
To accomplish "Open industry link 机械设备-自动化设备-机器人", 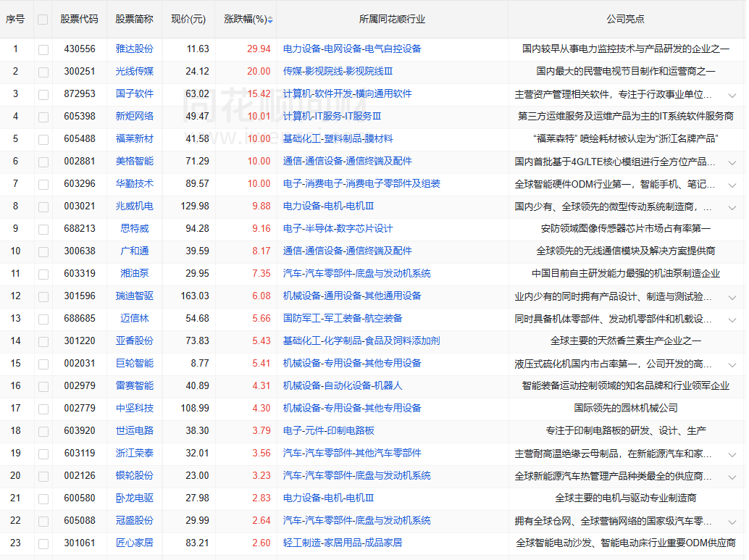I will tap(343, 385).
